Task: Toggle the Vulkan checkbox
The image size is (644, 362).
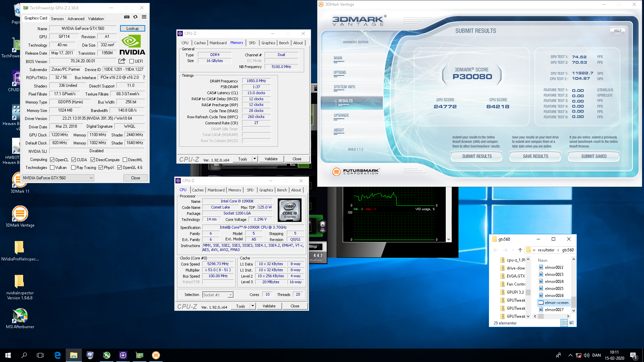Action: coord(52,168)
